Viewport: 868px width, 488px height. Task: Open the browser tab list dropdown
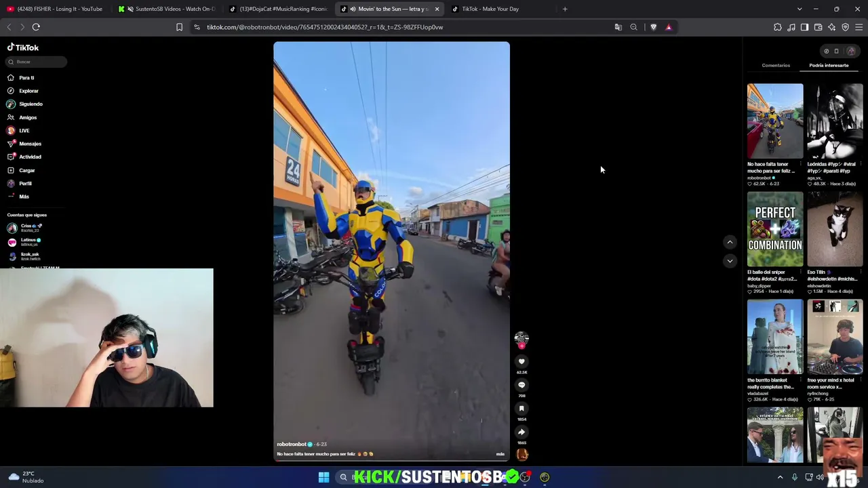pos(800,9)
